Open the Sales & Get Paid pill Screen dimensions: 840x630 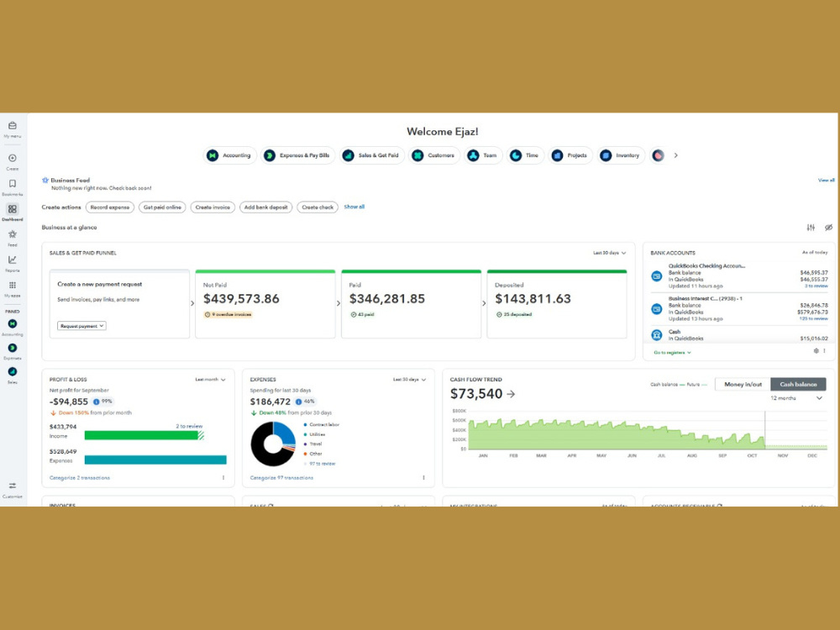[372, 155]
